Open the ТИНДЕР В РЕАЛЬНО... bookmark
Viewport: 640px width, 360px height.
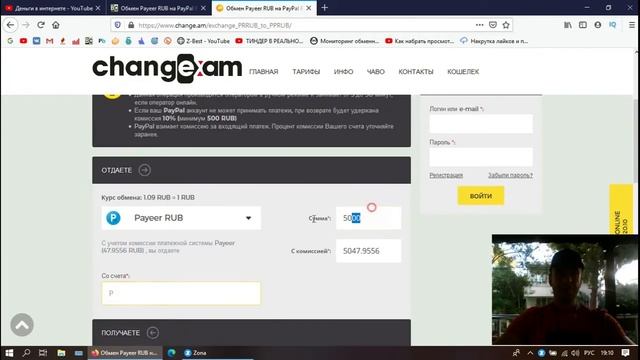269,41
